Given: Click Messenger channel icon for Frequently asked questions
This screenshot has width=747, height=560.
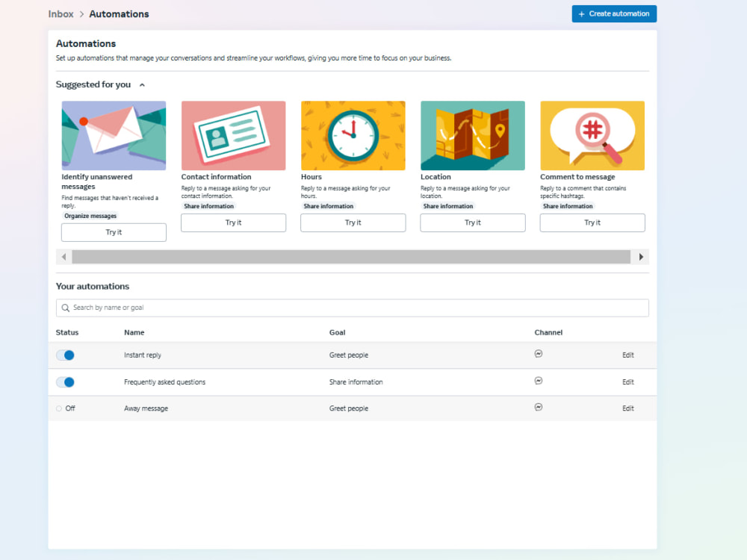Looking at the screenshot, I should (539, 381).
